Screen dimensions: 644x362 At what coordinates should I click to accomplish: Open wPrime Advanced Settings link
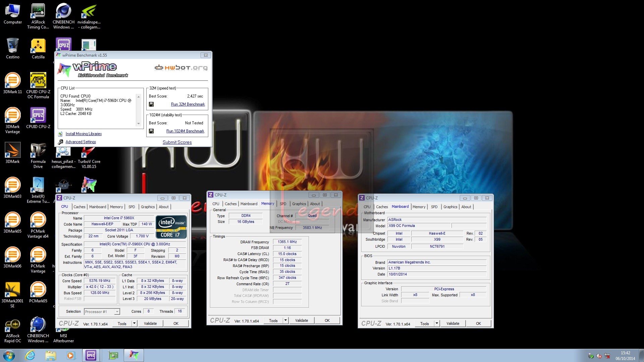81,142
